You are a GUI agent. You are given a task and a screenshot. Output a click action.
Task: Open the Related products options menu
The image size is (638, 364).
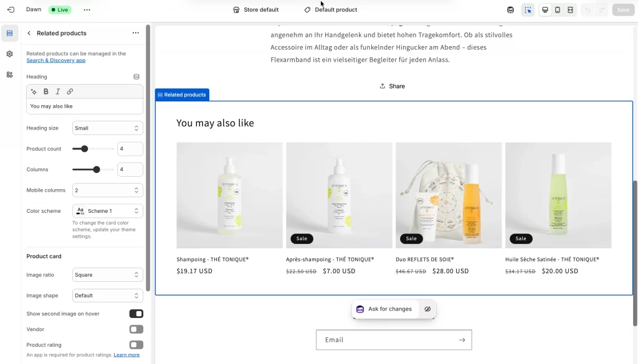click(136, 33)
